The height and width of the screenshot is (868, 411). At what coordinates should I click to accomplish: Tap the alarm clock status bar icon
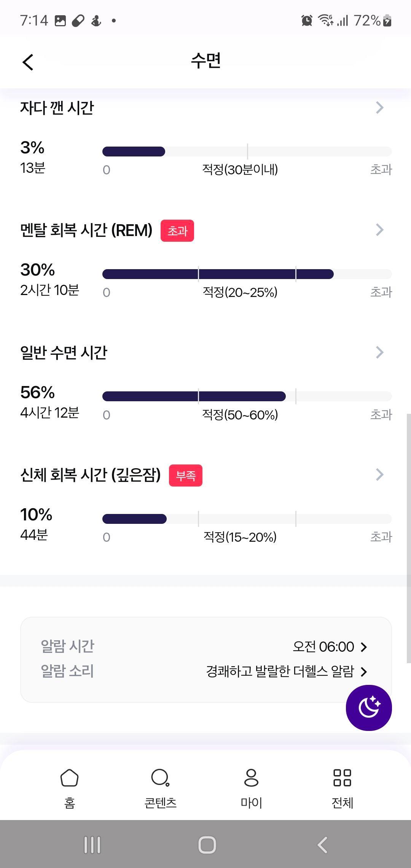pyautogui.click(x=307, y=20)
